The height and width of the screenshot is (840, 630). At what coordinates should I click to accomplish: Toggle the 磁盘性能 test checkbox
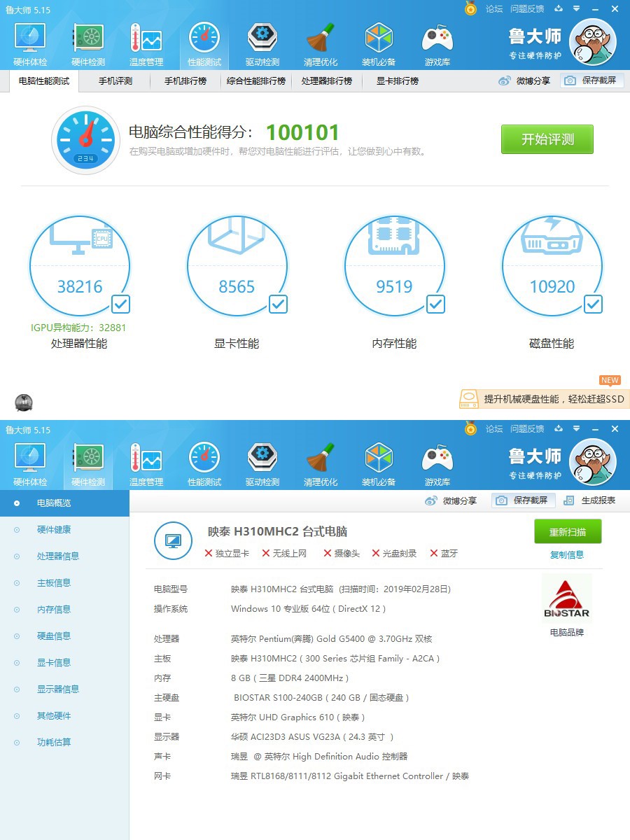[x=593, y=304]
